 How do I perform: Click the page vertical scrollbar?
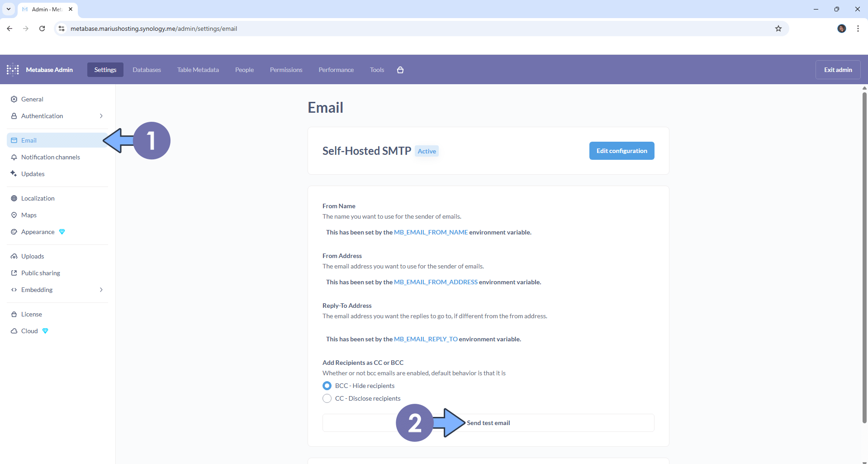(864, 258)
